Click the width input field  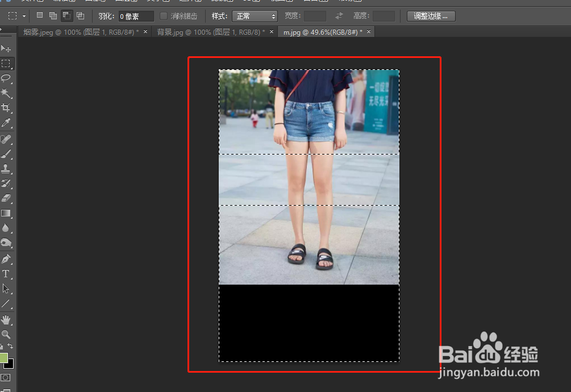point(315,16)
